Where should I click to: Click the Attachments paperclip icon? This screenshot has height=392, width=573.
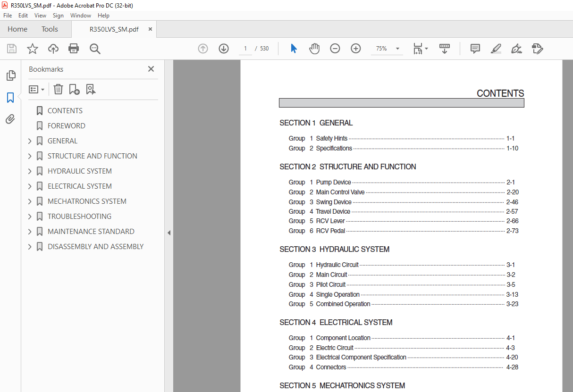coord(11,119)
